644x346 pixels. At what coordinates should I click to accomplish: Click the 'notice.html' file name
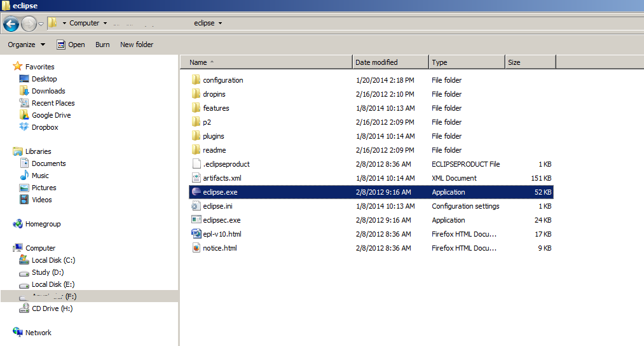point(220,248)
